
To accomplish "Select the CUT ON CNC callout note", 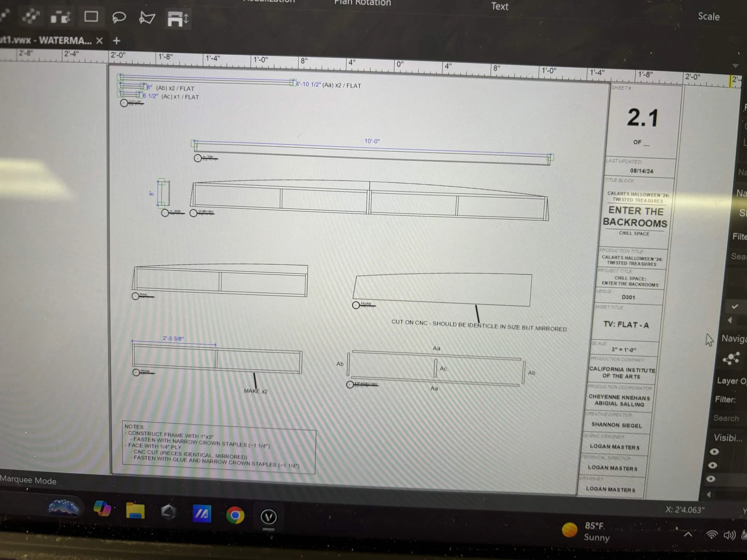I will [479, 326].
